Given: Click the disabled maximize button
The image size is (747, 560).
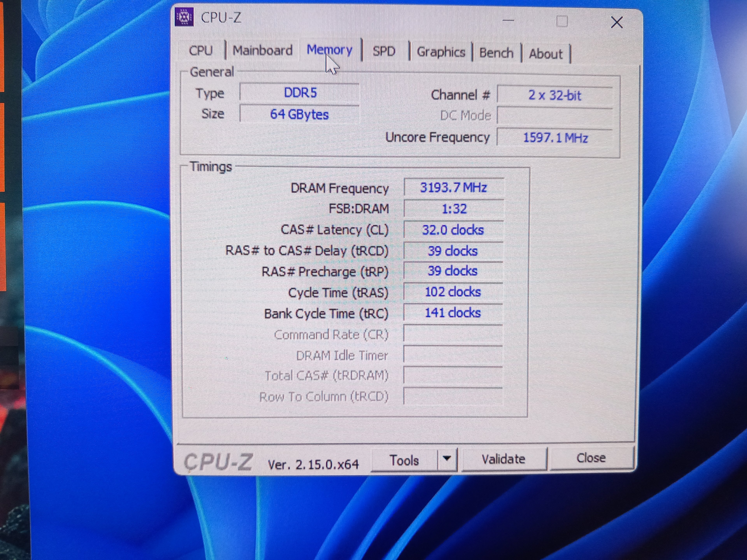Looking at the screenshot, I should [x=562, y=22].
